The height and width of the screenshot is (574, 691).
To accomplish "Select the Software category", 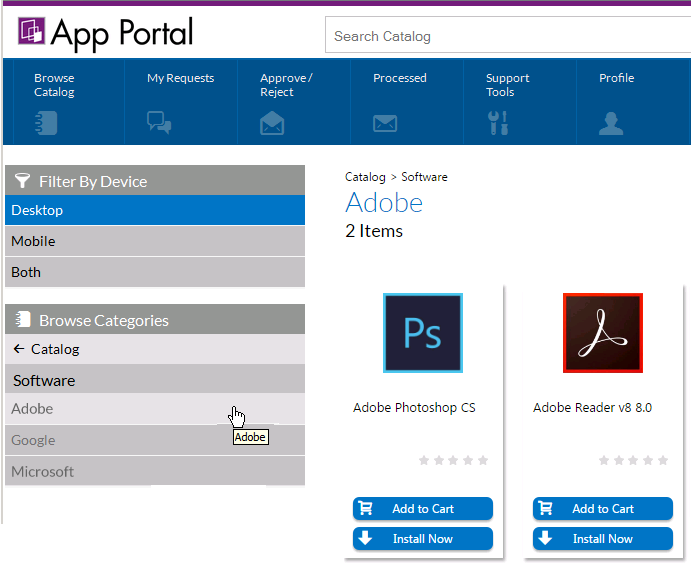I will (x=155, y=380).
